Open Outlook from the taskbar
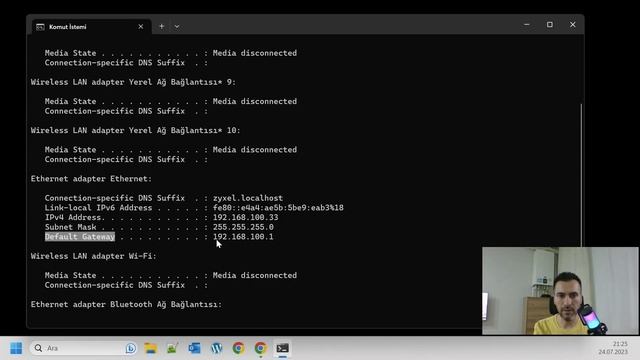Viewport: 640px width, 360px height. click(195, 348)
